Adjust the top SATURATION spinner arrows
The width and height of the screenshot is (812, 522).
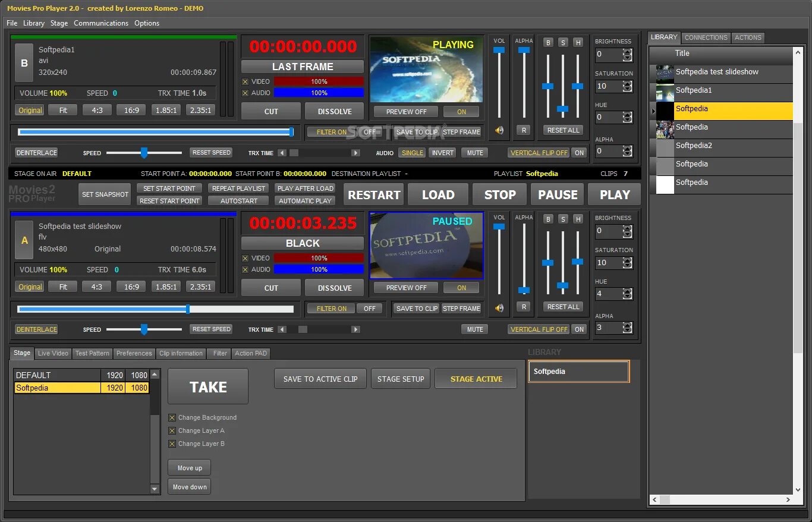[x=627, y=86]
